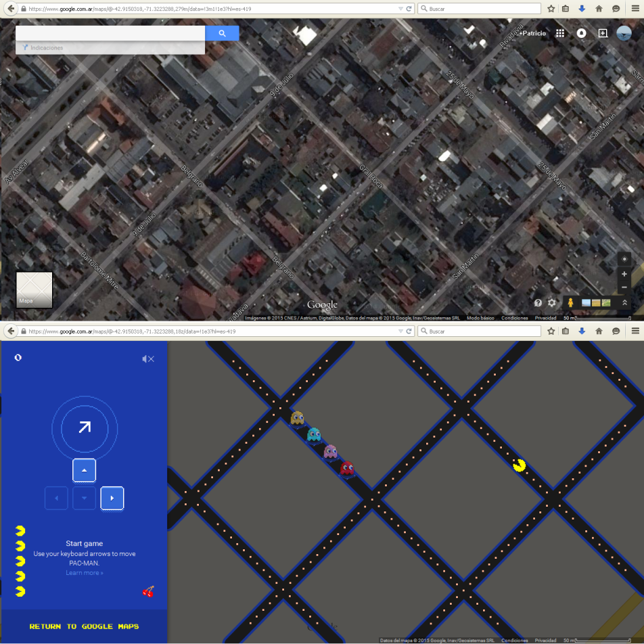The image size is (644, 644).
Task: Zoom in with the plus button on satellite map
Action: (x=624, y=274)
